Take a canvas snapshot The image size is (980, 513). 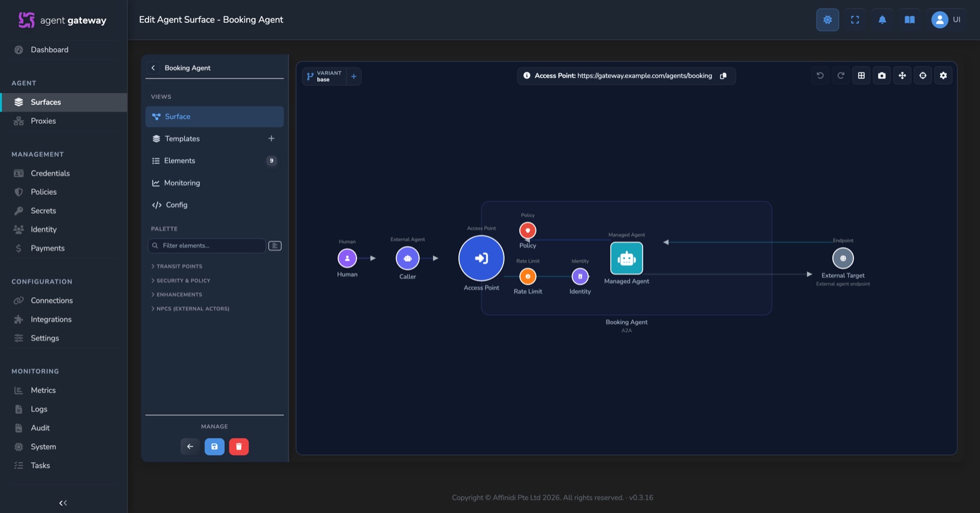(882, 75)
